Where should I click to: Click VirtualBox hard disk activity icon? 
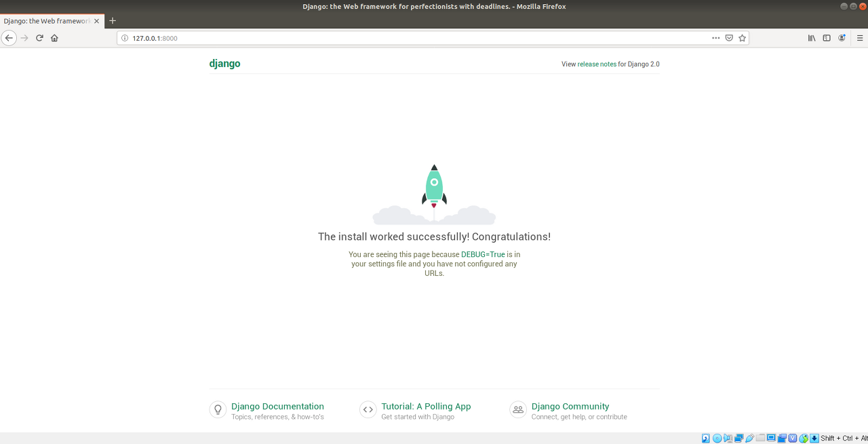pos(706,438)
